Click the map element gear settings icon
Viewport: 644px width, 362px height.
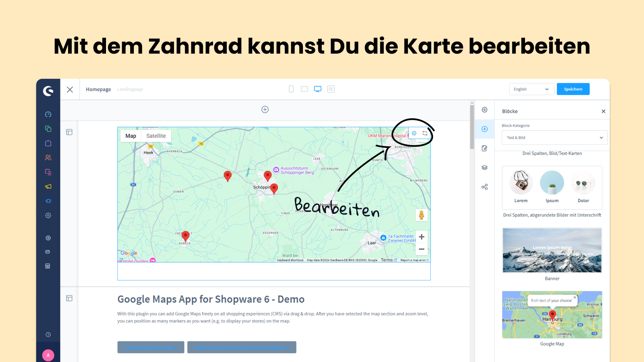point(414,133)
